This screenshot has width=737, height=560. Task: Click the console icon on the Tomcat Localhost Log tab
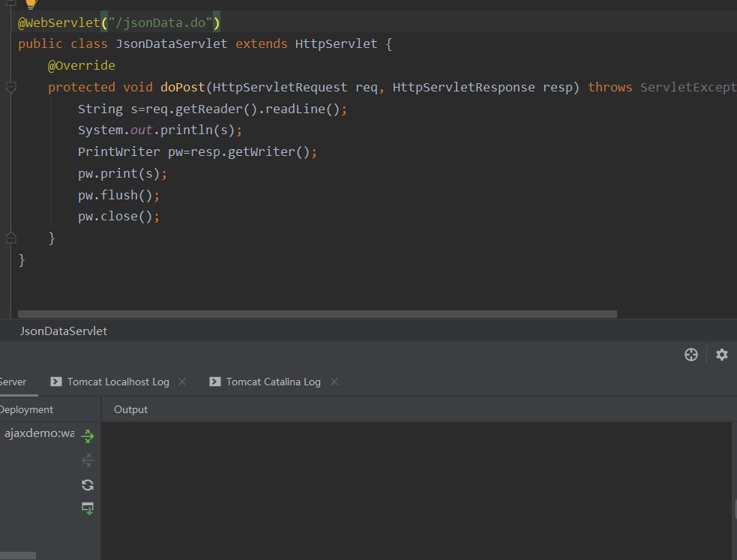[x=56, y=382]
